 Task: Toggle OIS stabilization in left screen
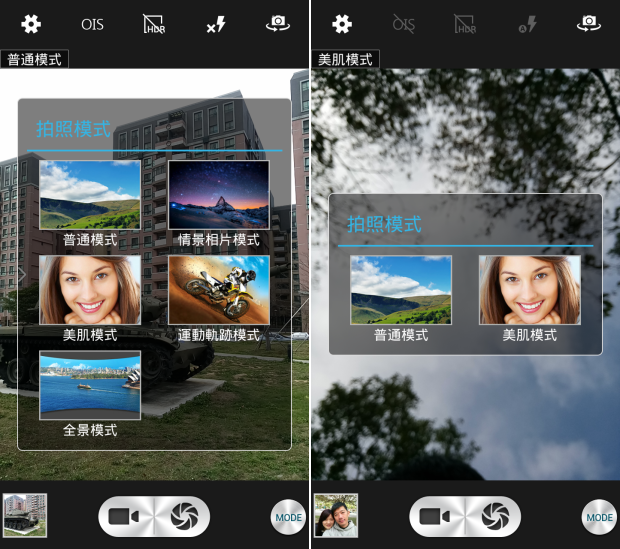[92, 25]
